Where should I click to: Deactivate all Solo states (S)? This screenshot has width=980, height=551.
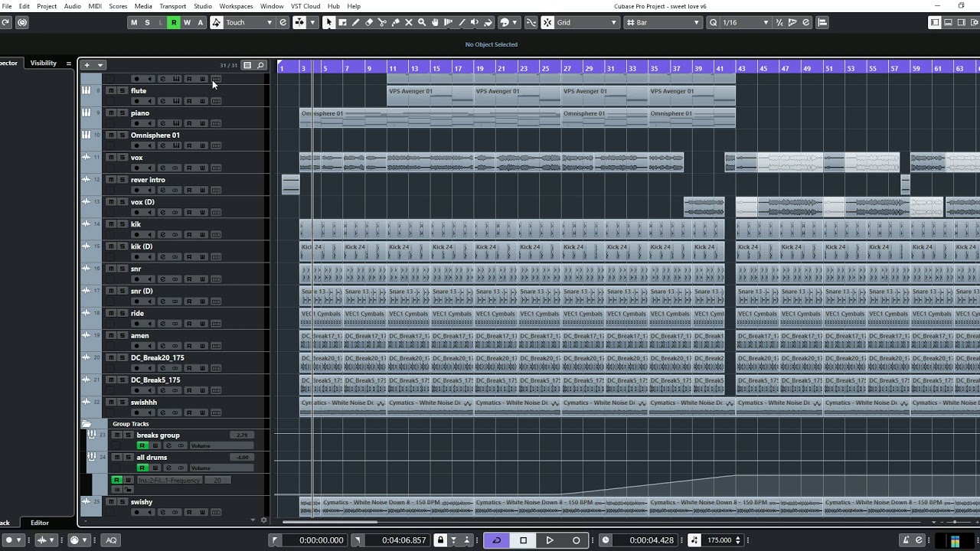[x=147, y=22]
